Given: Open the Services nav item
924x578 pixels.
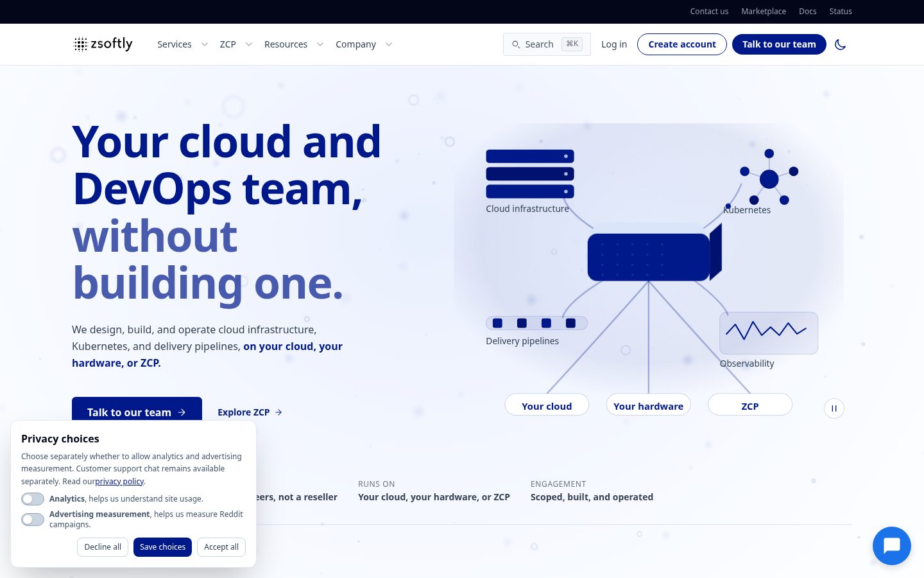Looking at the screenshot, I should [175, 44].
